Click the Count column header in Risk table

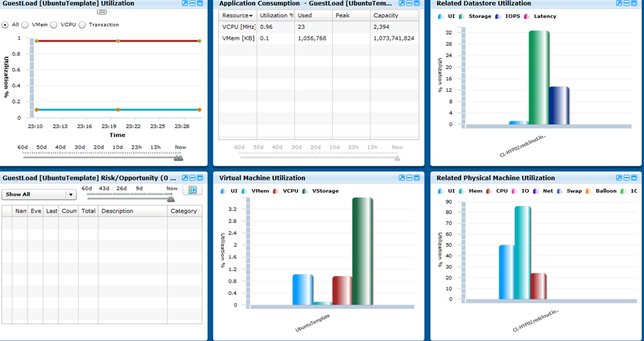pos(69,211)
